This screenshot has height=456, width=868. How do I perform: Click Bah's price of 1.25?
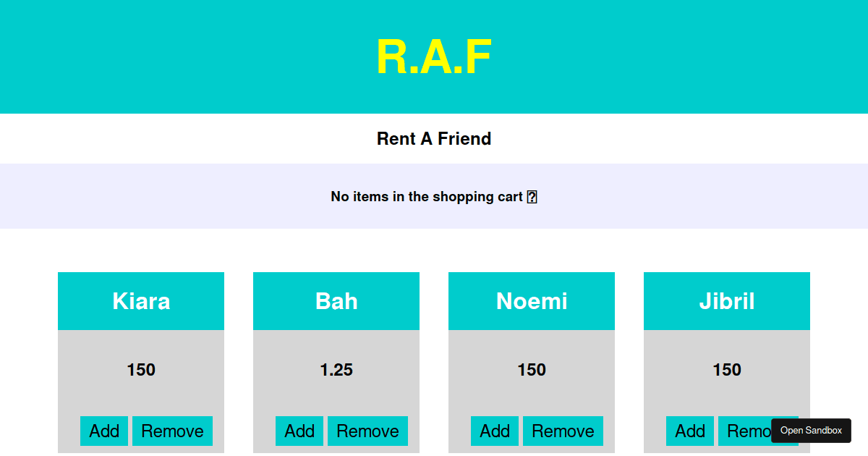[336, 369]
